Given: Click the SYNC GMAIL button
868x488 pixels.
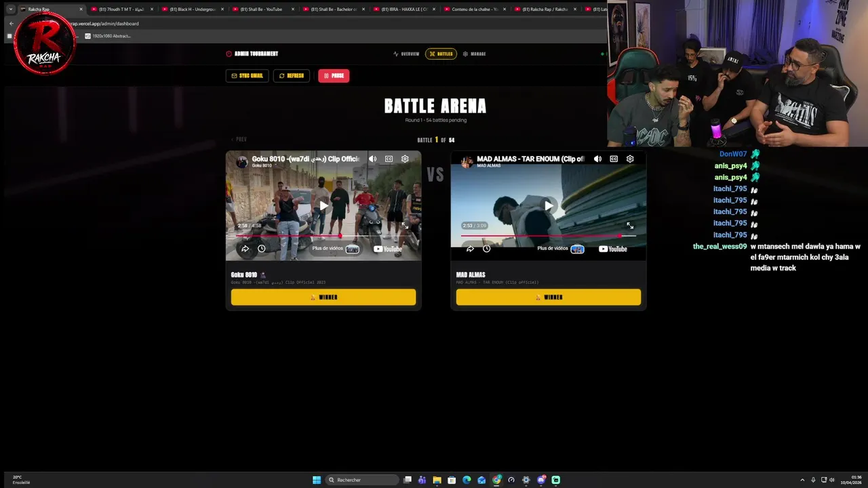Looking at the screenshot, I should tap(247, 76).
